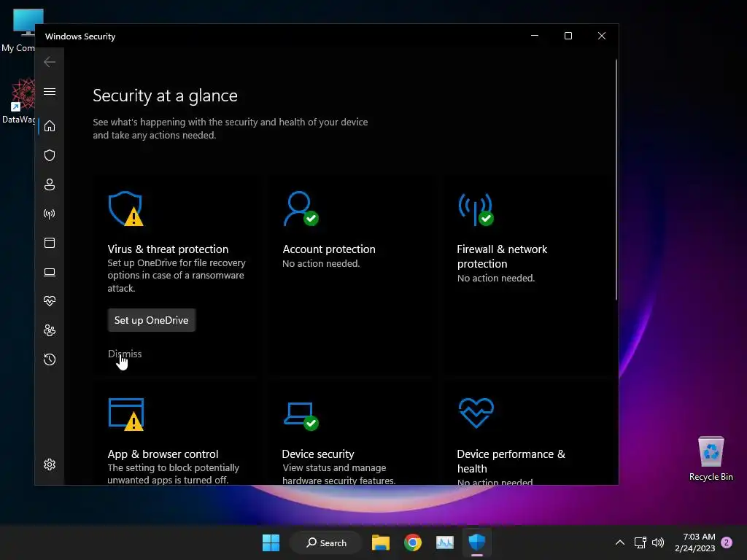Open File Explorer from the taskbar
Viewport: 747px width, 560px height.
(381, 542)
